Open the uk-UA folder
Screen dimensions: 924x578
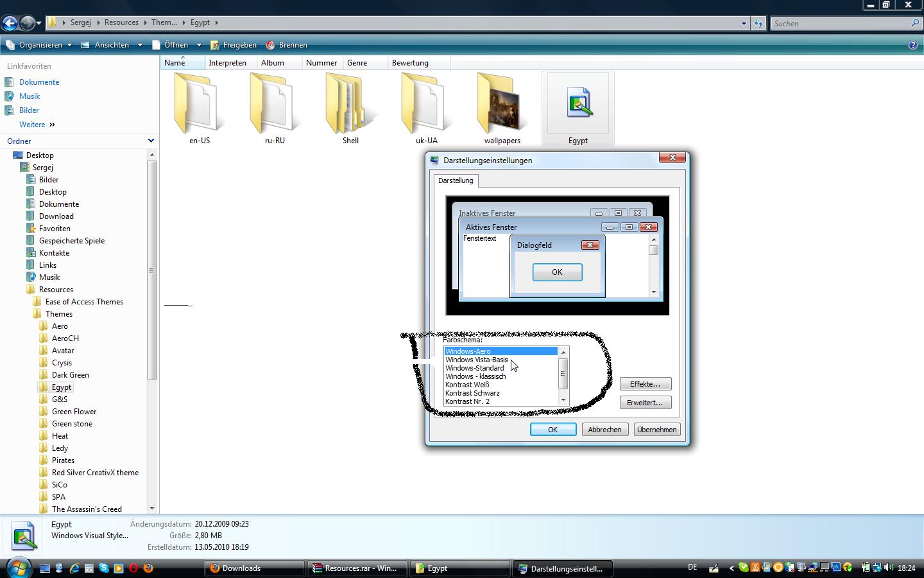coord(426,108)
